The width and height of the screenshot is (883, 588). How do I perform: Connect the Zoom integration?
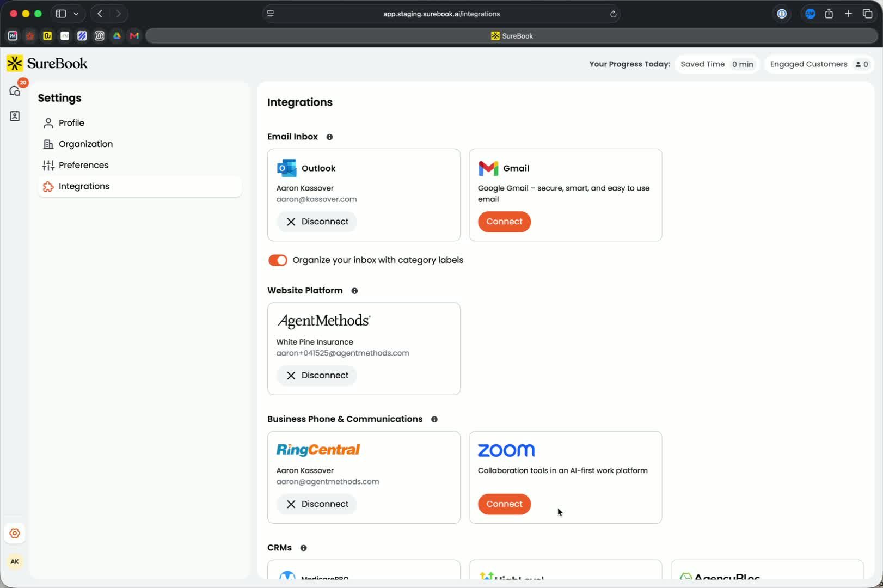504,504
